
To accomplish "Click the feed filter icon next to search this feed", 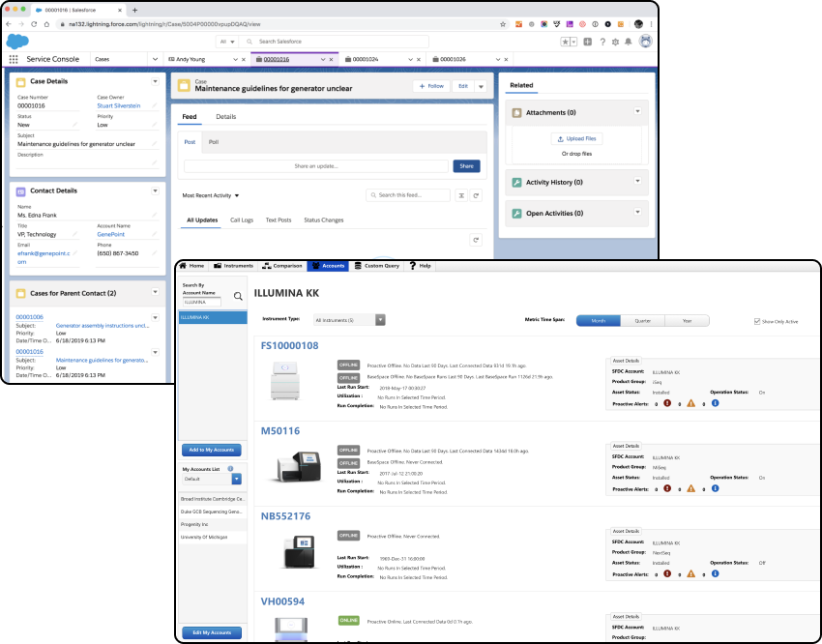I will pos(460,195).
